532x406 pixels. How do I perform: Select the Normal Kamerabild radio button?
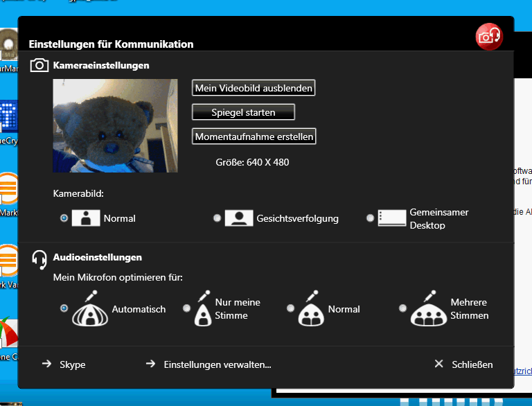(x=64, y=218)
